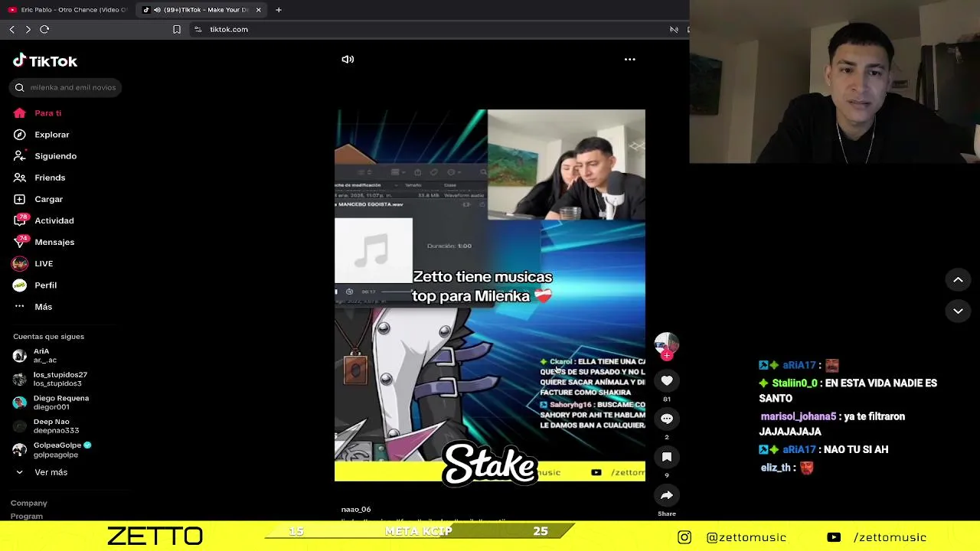Click the YouTube icon in overlay
Image resolution: width=980 pixels, height=551 pixels.
click(x=834, y=537)
